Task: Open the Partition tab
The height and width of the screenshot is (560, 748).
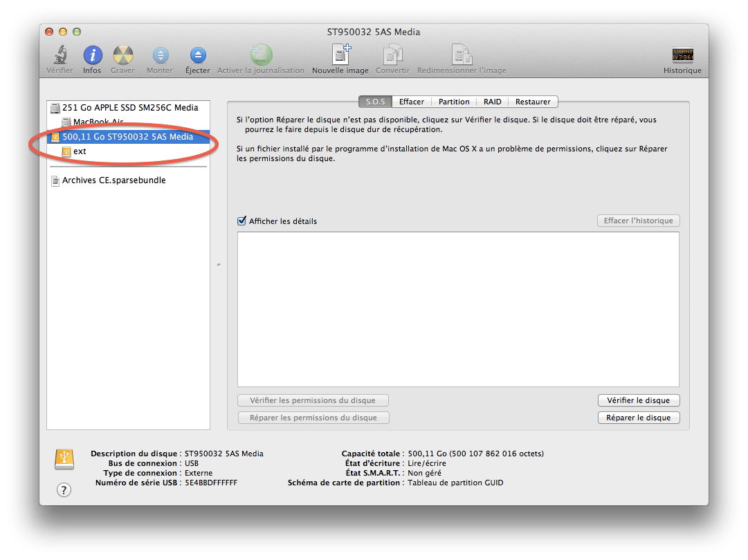Action: click(x=454, y=102)
